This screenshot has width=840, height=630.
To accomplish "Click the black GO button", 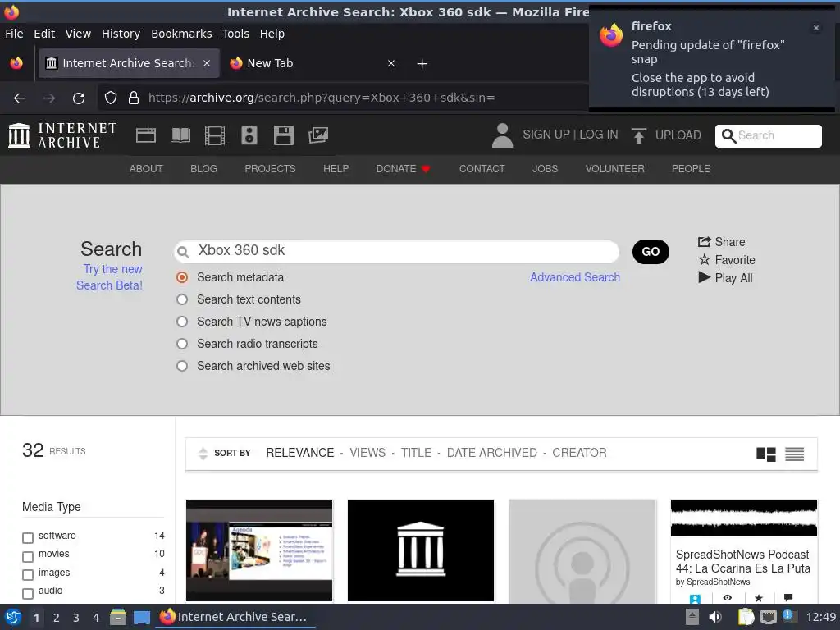I will (651, 252).
